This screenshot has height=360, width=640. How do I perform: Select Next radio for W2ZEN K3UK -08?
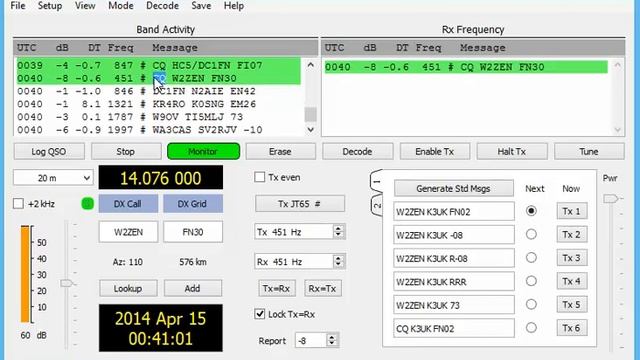point(531,234)
